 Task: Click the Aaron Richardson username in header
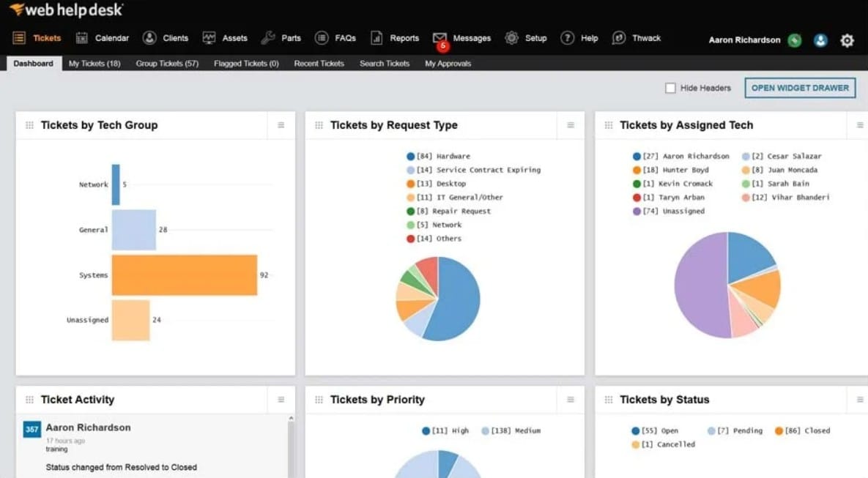point(744,40)
